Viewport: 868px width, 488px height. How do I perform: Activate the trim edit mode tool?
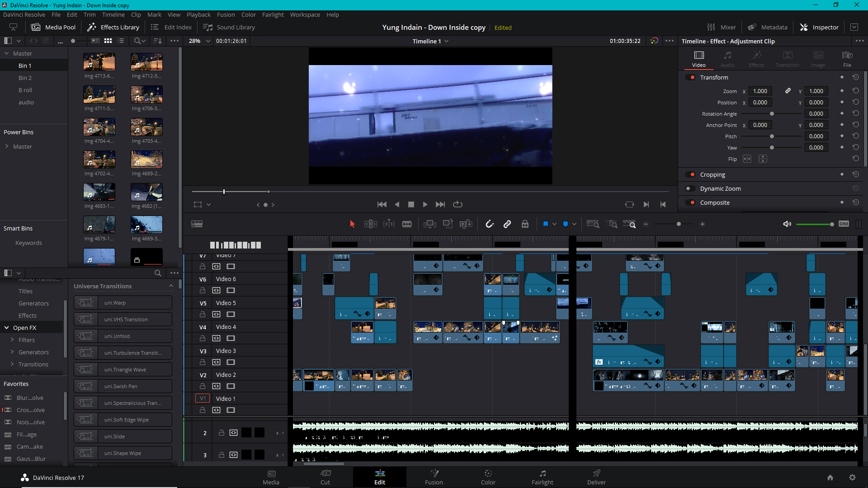[370, 224]
